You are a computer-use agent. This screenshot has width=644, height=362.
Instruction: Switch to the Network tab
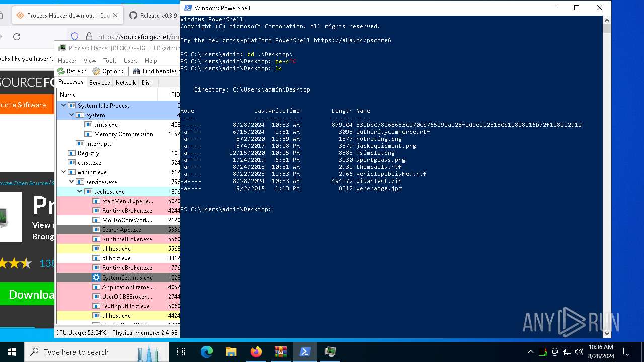click(x=126, y=82)
